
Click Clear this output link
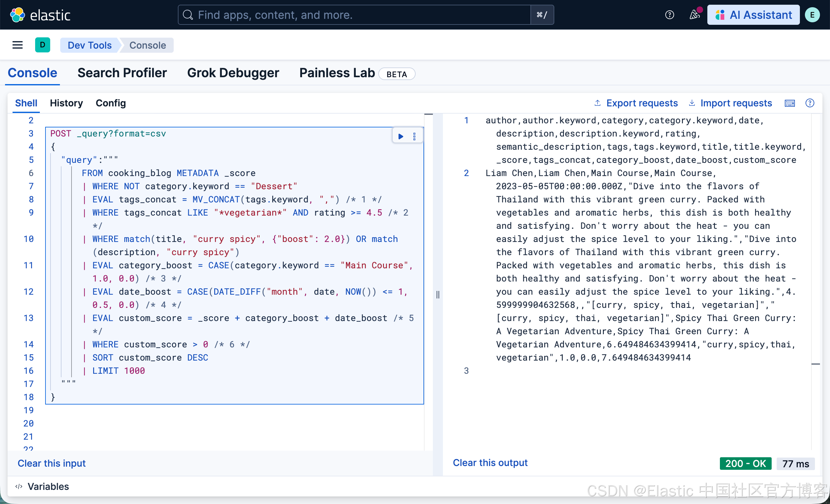pyautogui.click(x=490, y=463)
